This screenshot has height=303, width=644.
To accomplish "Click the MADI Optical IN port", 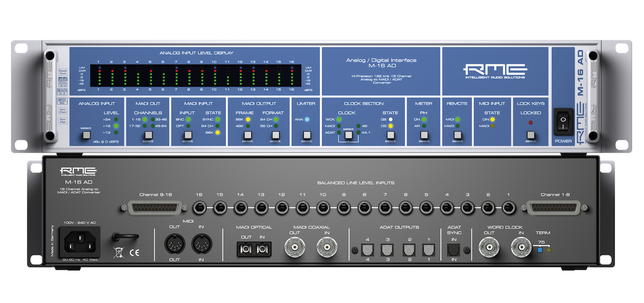I will point(262,249).
